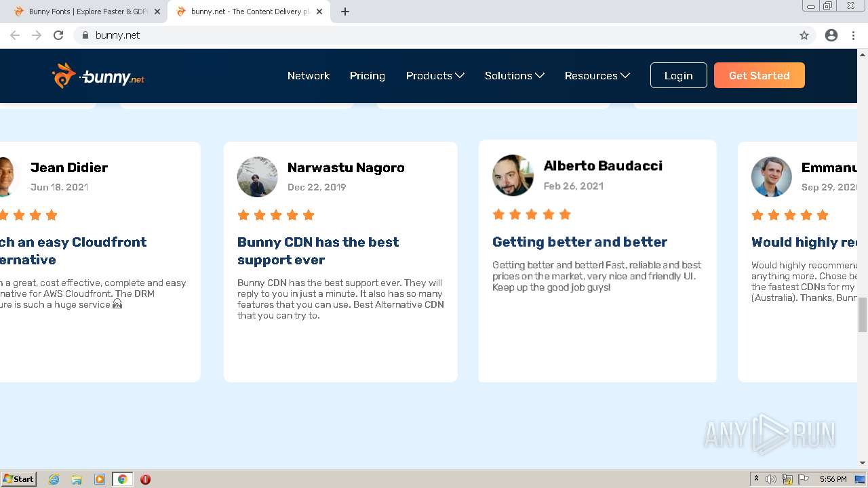Click the scrollbar down arrow
The width and height of the screenshot is (868, 488).
[x=863, y=463]
